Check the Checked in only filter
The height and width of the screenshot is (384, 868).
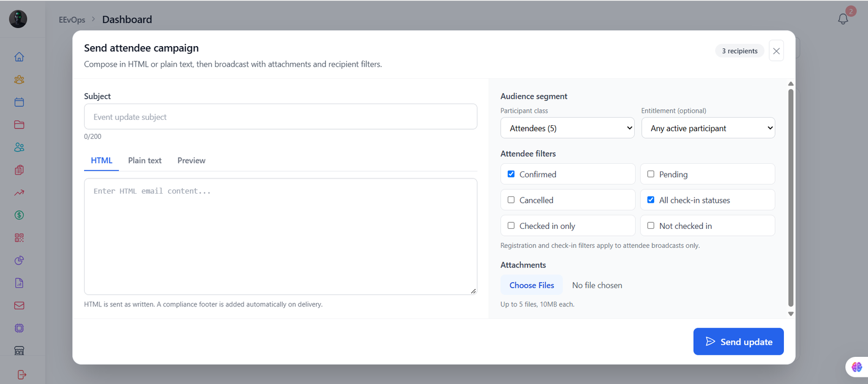(x=511, y=226)
